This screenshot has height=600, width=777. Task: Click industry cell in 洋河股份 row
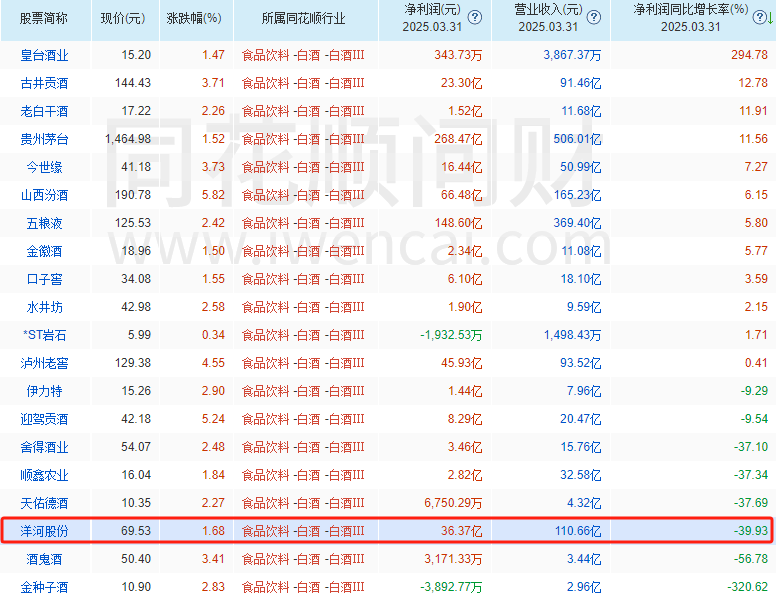tap(303, 531)
